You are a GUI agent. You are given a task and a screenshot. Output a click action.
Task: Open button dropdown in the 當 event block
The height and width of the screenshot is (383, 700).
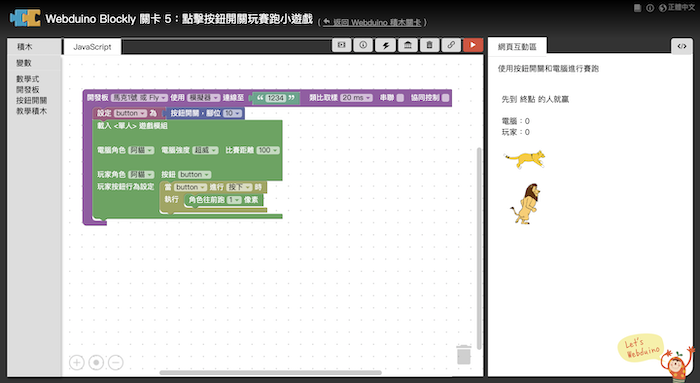[190, 187]
